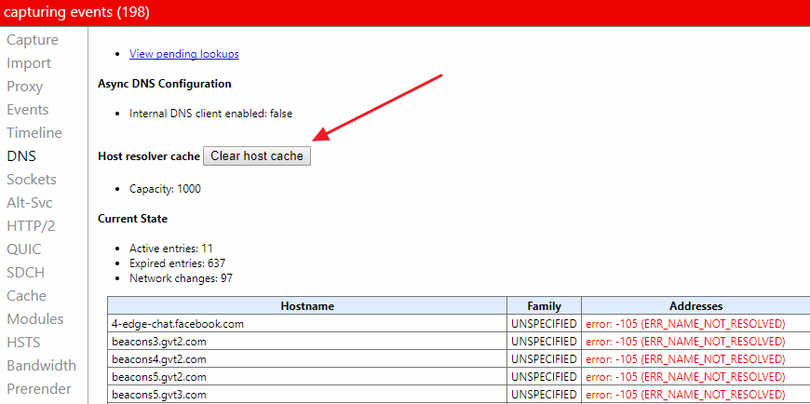The image size is (810, 404).
Task: Switch to the HSTS tab
Action: (24, 342)
